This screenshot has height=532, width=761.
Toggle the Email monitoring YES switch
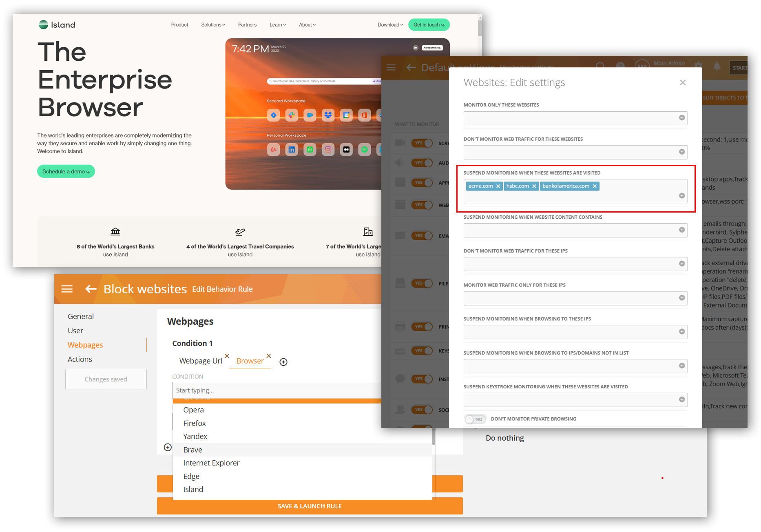point(422,236)
